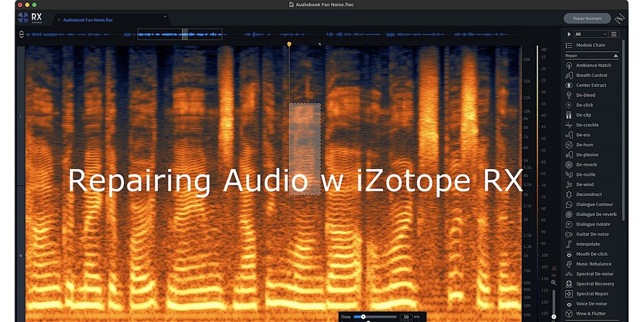
Task: Open the Breath Control module
Action: 587,75
